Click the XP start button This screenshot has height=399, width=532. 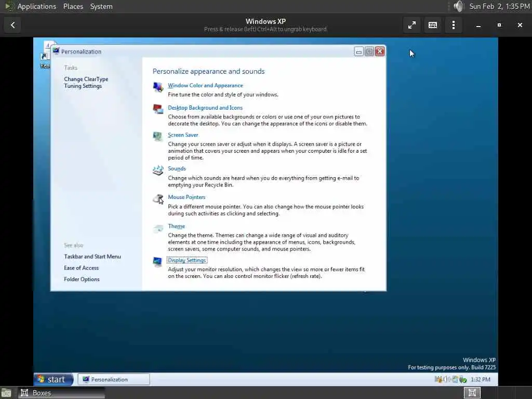(54, 379)
